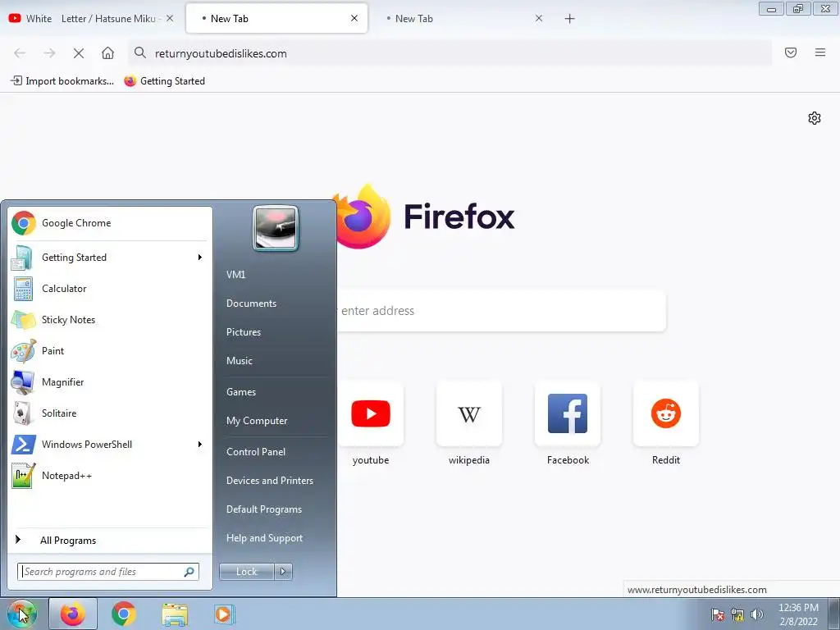This screenshot has height=630, width=840.
Task: Switch to the White Letter Hatsune Miku tab
Action: (x=91, y=19)
